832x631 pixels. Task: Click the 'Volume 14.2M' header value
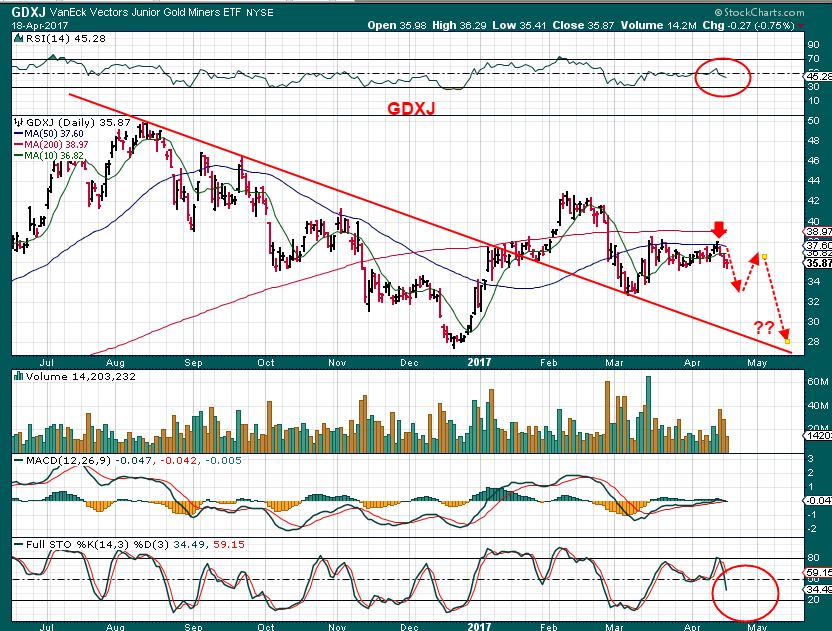(x=658, y=25)
